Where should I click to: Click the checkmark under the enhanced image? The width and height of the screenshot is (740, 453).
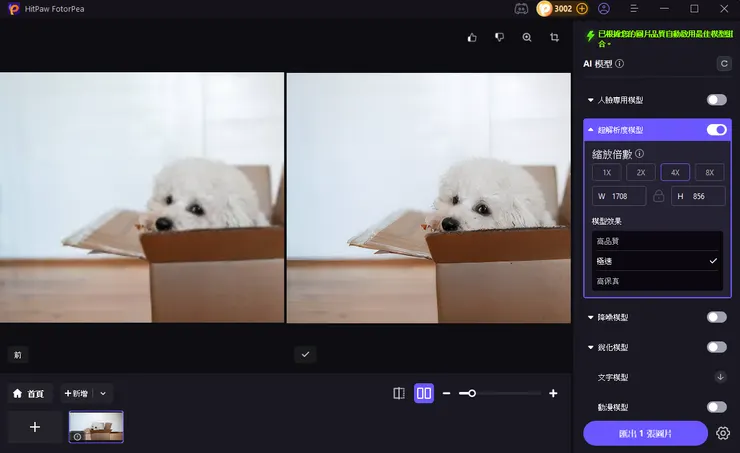click(305, 354)
